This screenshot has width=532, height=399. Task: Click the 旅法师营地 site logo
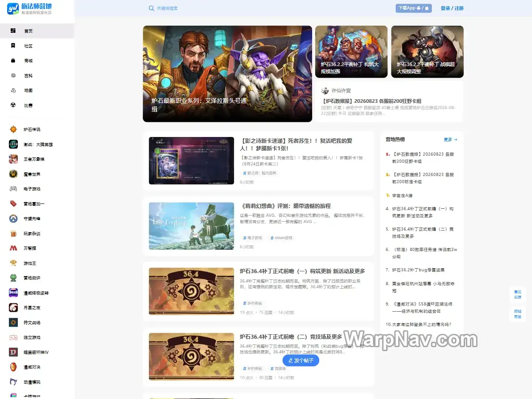pyautogui.click(x=29, y=8)
